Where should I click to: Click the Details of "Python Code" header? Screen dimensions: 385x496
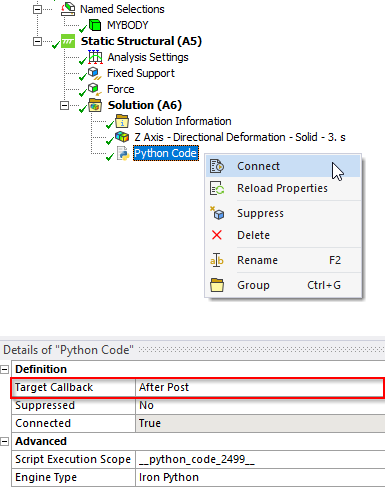tap(68, 350)
